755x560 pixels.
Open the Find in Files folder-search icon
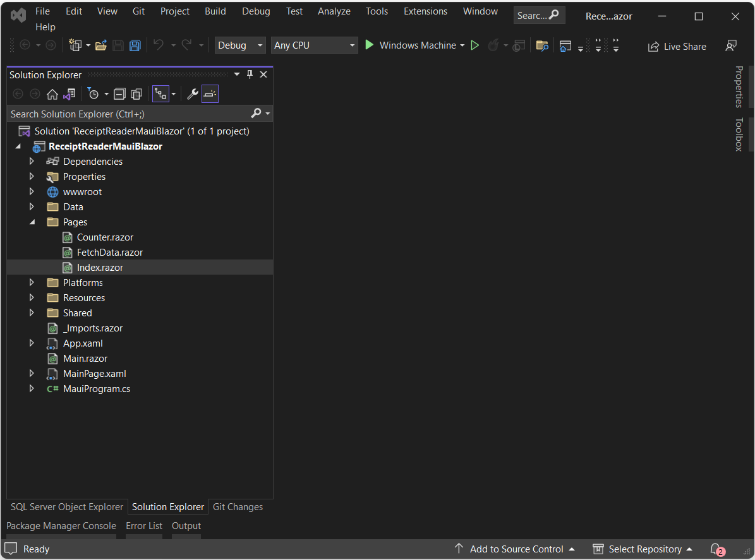point(542,45)
